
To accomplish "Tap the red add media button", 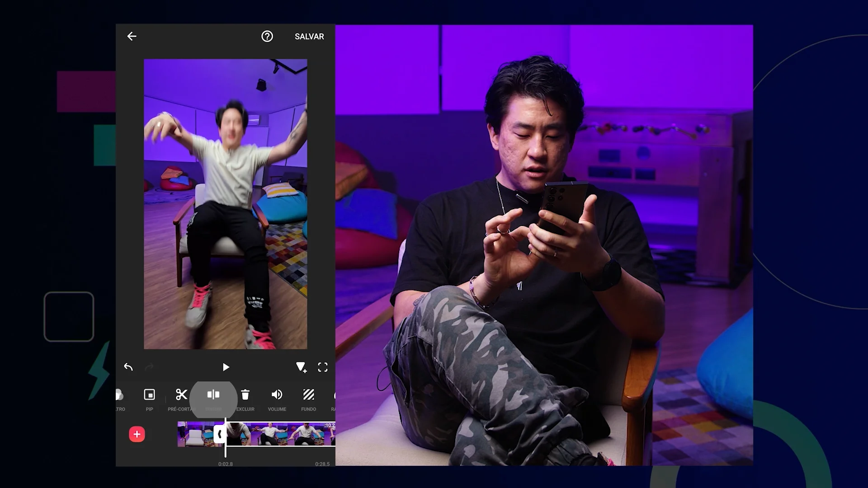I will click(x=137, y=434).
